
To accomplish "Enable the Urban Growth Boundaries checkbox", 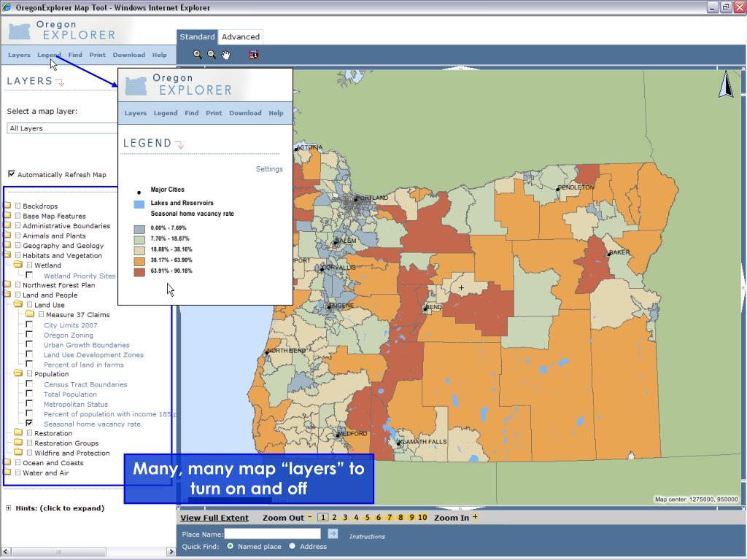I will [29, 344].
